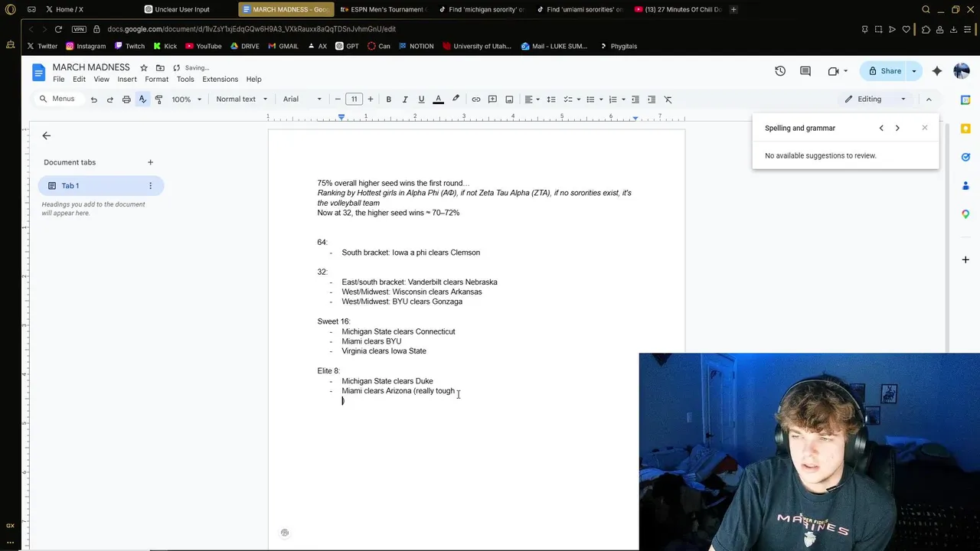Click the Bulleted list icon
The width and height of the screenshot is (980, 551).
tap(590, 99)
